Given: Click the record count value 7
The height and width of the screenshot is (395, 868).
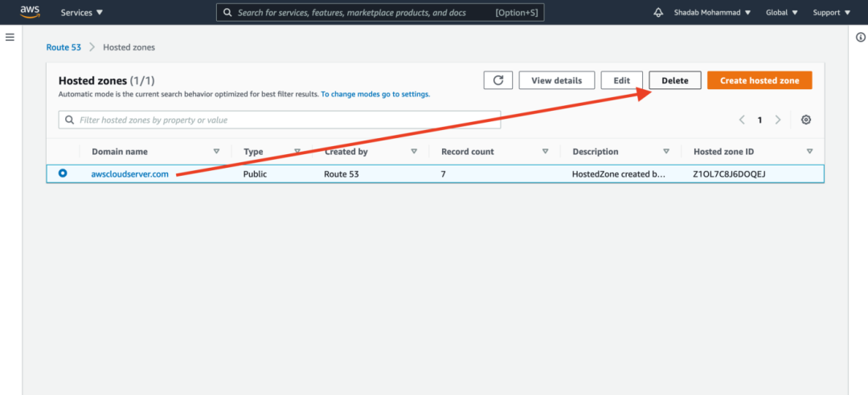Looking at the screenshot, I should [444, 173].
